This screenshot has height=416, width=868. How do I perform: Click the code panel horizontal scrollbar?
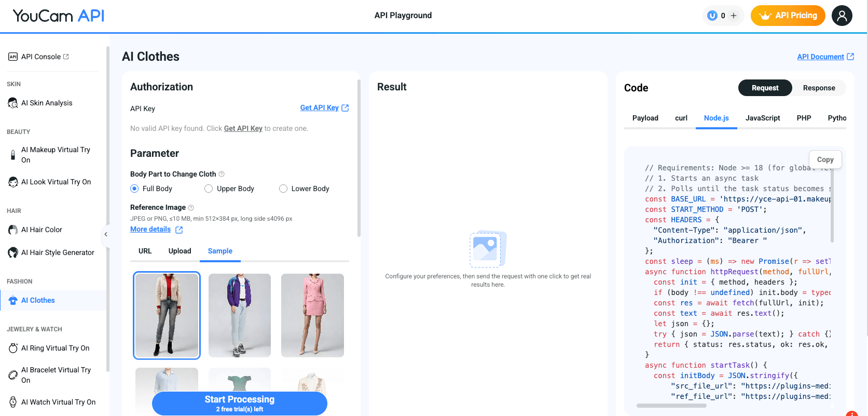point(671,406)
